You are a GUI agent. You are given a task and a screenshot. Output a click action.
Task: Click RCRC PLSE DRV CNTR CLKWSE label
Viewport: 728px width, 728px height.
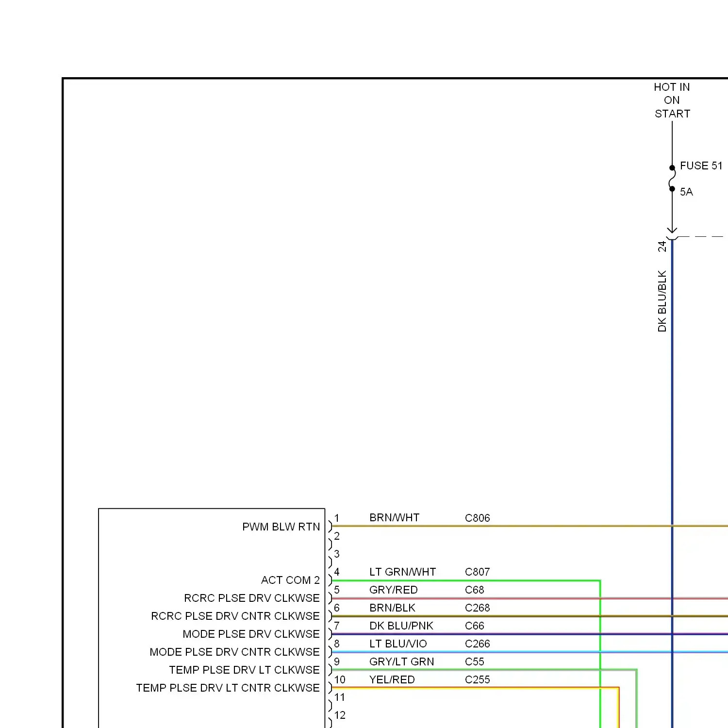(235, 616)
